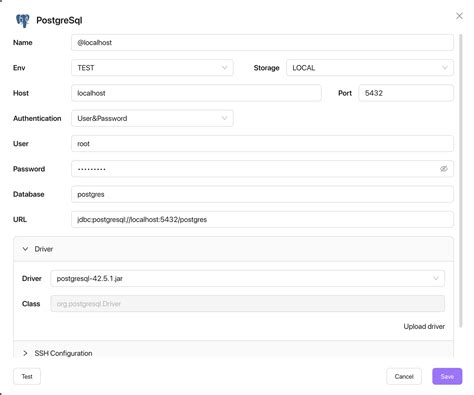Open the Driver jar selection dropdown
Viewport: 474px width, 395px height.
pos(247,278)
